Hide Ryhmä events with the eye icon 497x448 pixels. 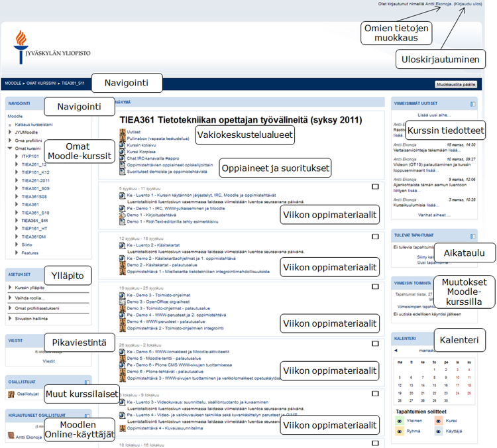pyautogui.click(x=400, y=431)
